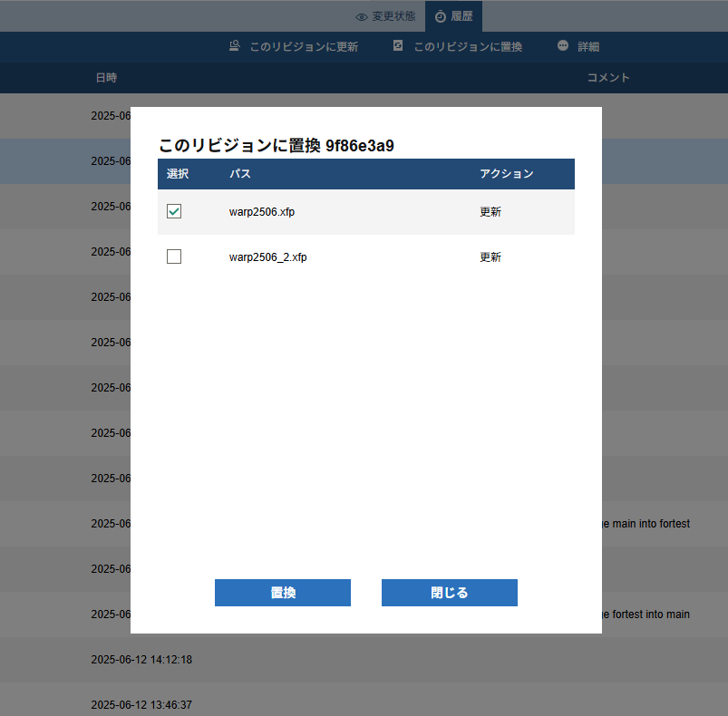Select history row 2025-06-12 13:46:37
The height and width of the screenshot is (716, 728).
(x=364, y=700)
